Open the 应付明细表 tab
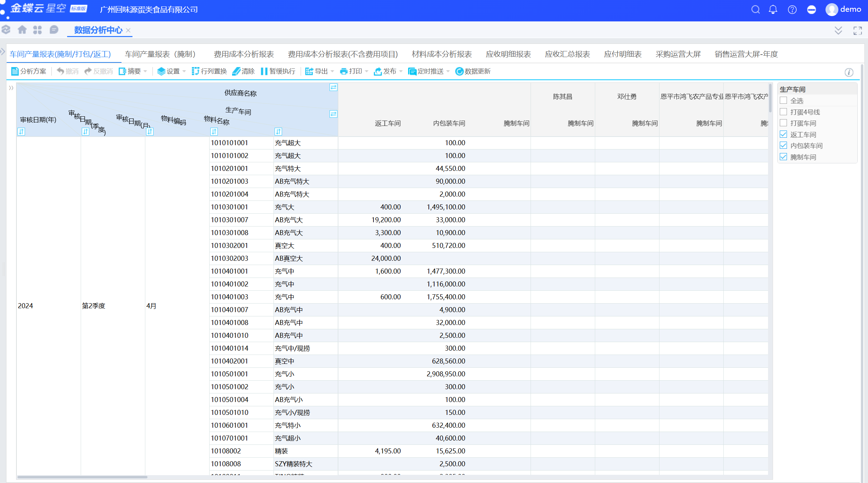 [x=623, y=54]
